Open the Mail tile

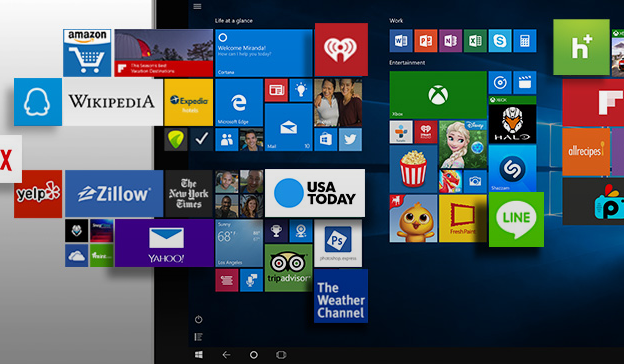289,127
